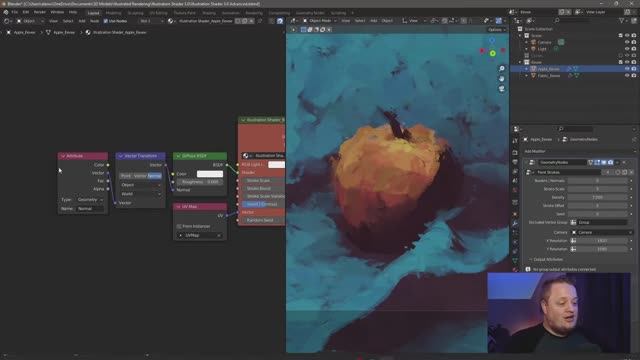The width and height of the screenshot is (640, 360).
Task: Open the Object dropdown in Vector Transform node
Action: (140, 185)
